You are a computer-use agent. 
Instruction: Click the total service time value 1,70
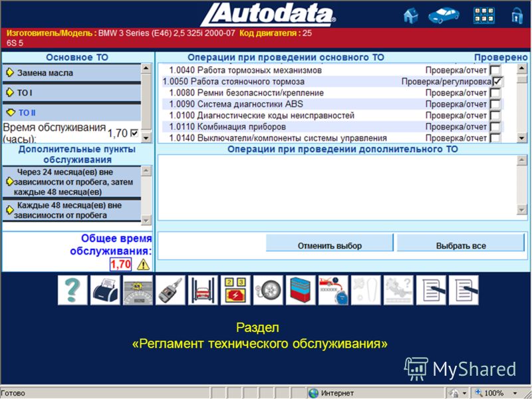coord(120,264)
